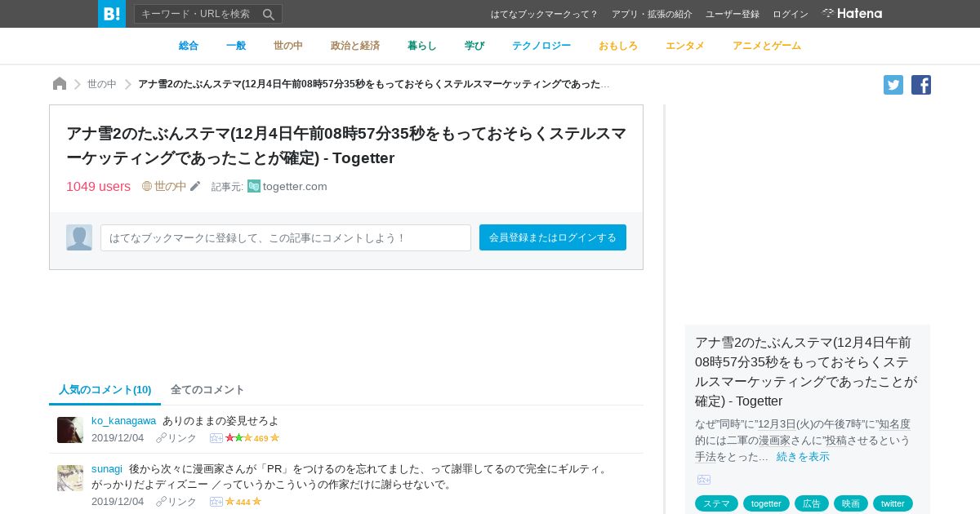Click sunagi's star add icon

click(216, 502)
